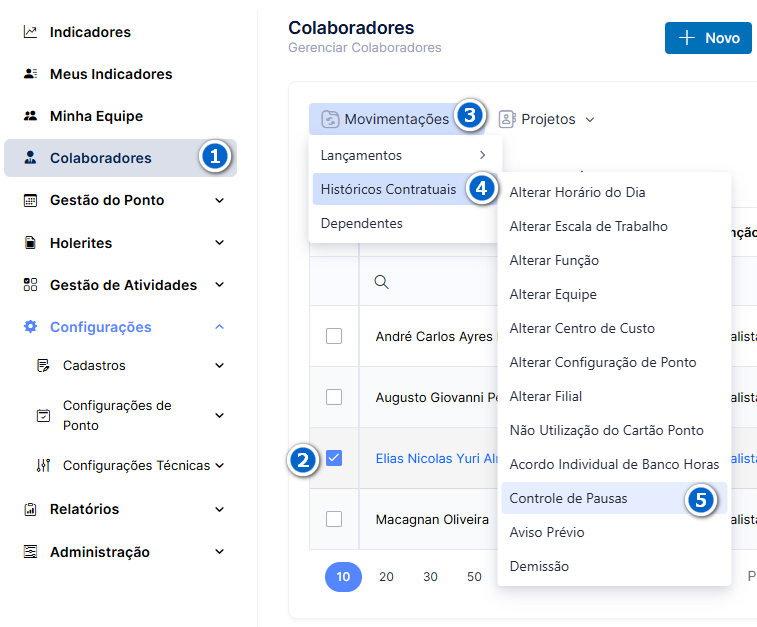Image resolution: width=757 pixels, height=627 pixels.
Task: Click the Gestão do Ponto calendar icon
Action: [x=30, y=200]
